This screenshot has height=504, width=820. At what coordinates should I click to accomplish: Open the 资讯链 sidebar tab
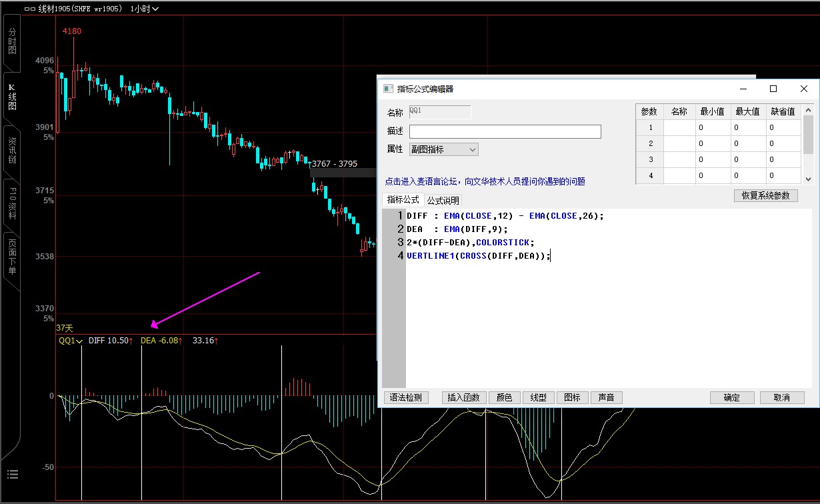click(12, 151)
